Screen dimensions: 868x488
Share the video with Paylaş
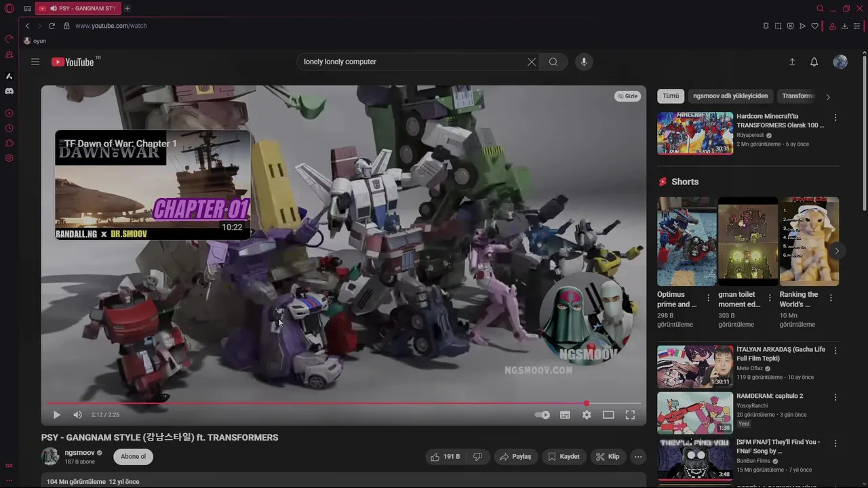515,457
